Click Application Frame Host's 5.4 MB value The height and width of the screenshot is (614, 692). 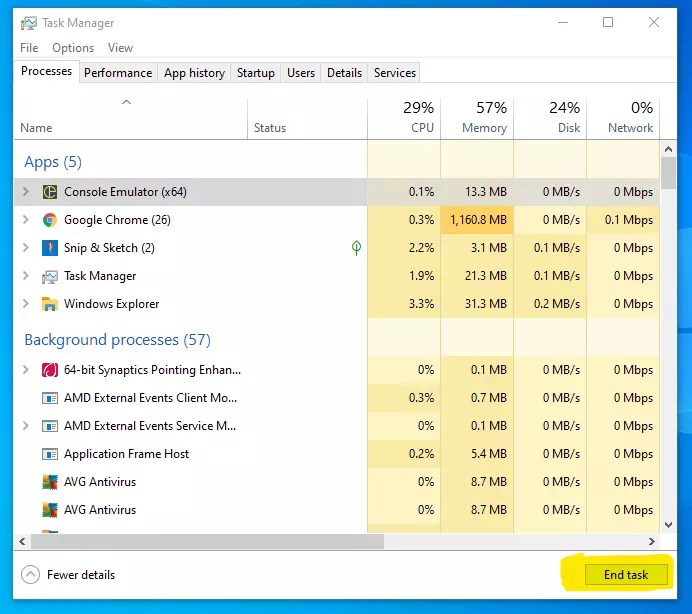(x=489, y=454)
